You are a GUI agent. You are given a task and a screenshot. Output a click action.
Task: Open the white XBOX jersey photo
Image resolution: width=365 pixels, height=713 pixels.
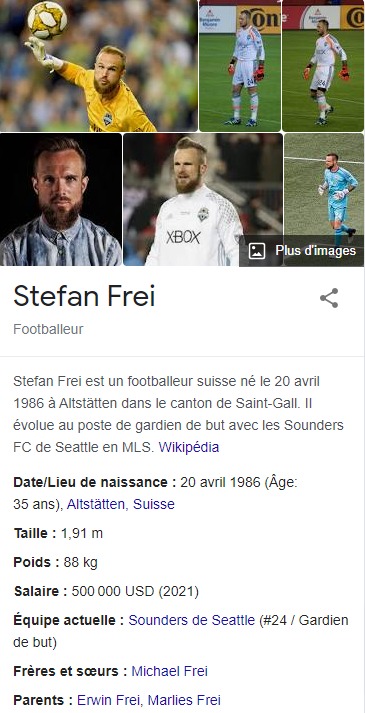click(203, 200)
